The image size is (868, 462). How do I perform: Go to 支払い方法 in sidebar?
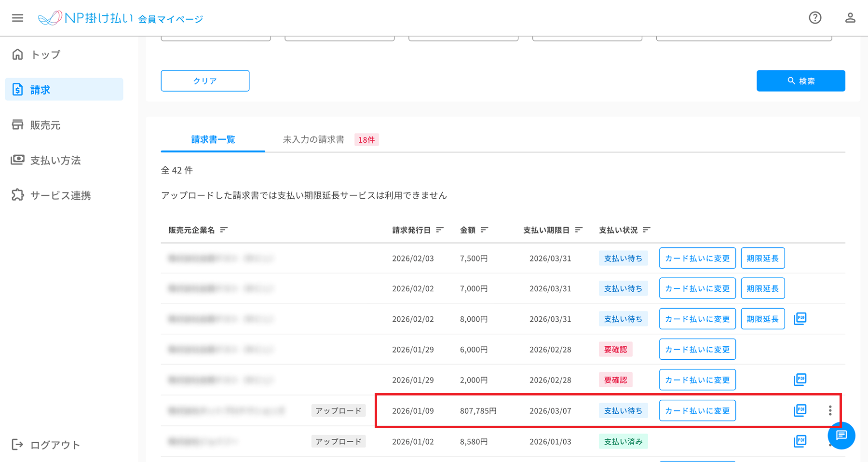point(55,161)
